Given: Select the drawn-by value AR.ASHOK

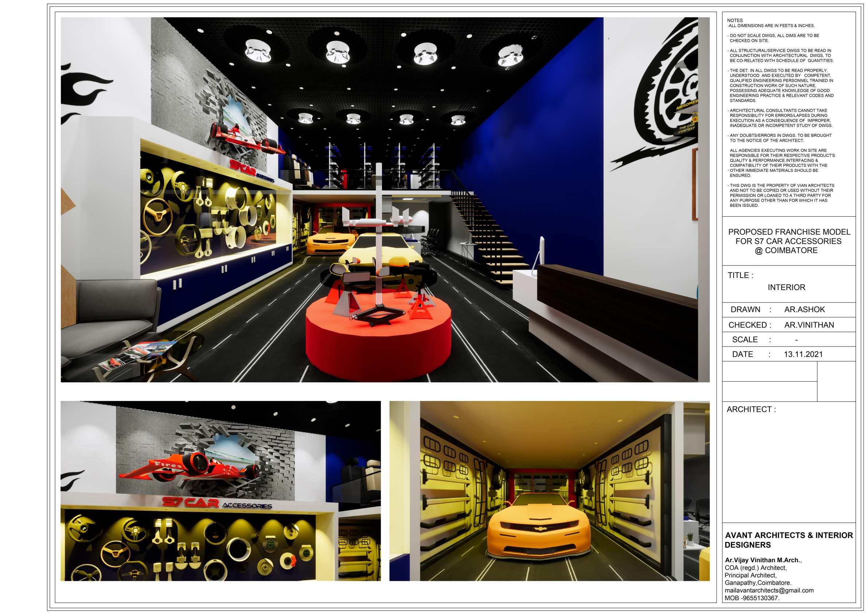Looking at the screenshot, I should [x=804, y=309].
